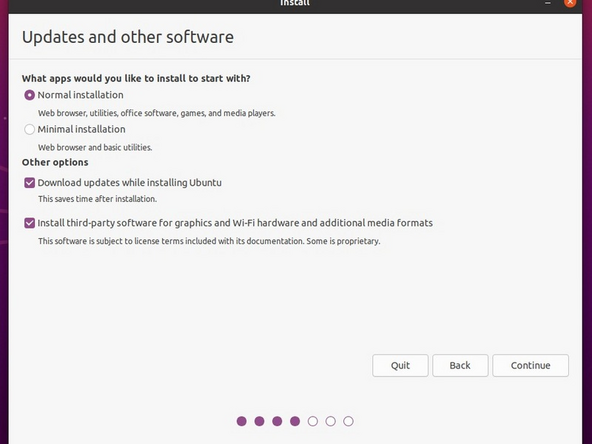Click the 'Updates and other software' heading
Image resolution: width=592 pixels, height=444 pixels.
[128, 37]
